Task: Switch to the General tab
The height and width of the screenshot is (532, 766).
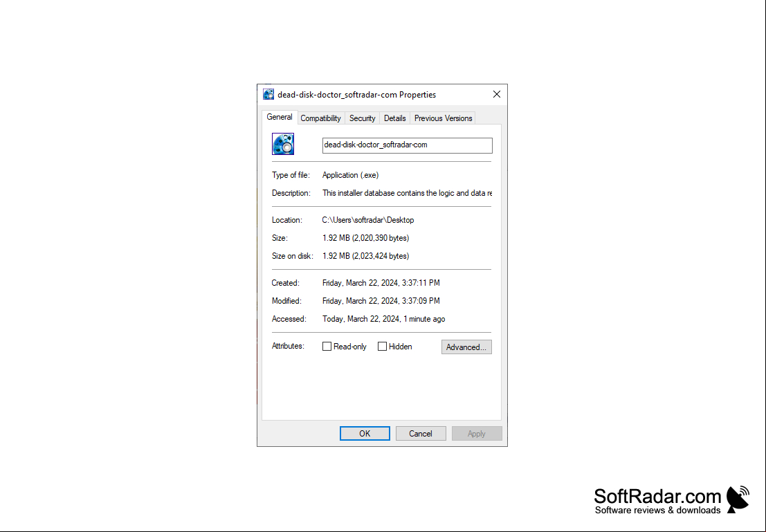Action: (x=280, y=117)
